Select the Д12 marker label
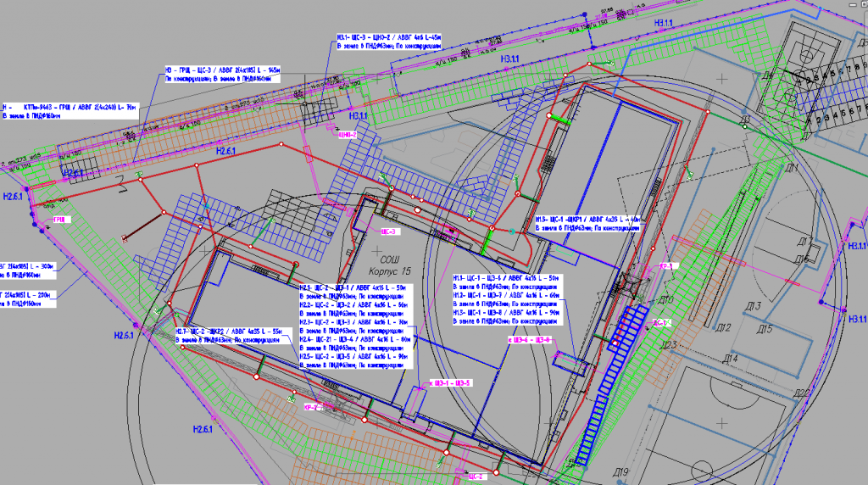Viewport: 868px width, 485px height. [x=722, y=327]
